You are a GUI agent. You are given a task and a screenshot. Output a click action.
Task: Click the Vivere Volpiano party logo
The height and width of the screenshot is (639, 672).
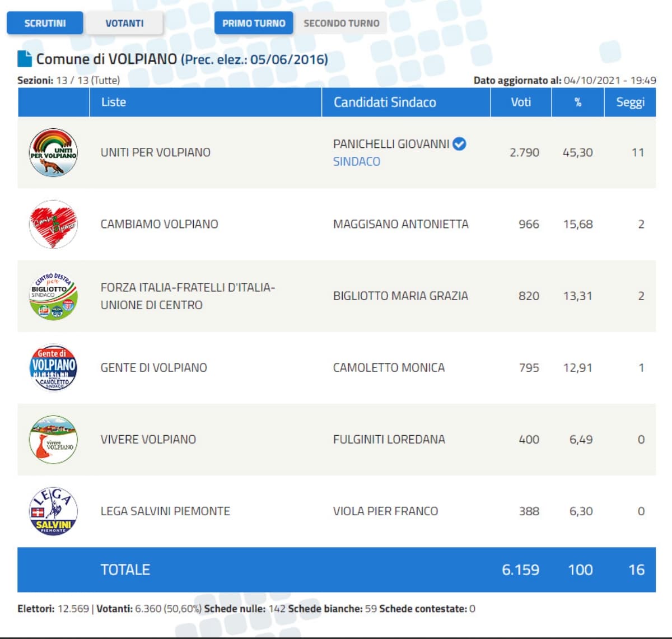click(x=53, y=439)
